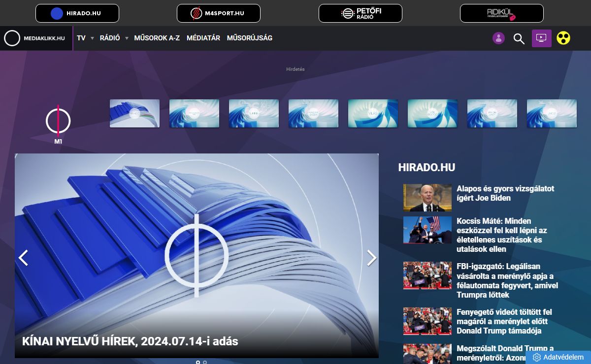The height and width of the screenshot is (364, 591).
Task: Read 'Alapos és gyors vizsgálatot ígért Joe Biden'
Action: pos(505,193)
